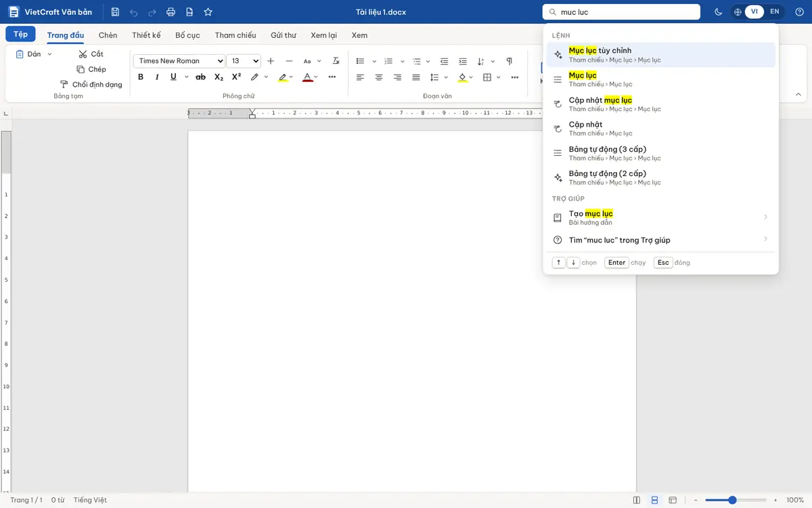Apply strikethrough formatting

[x=200, y=77]
